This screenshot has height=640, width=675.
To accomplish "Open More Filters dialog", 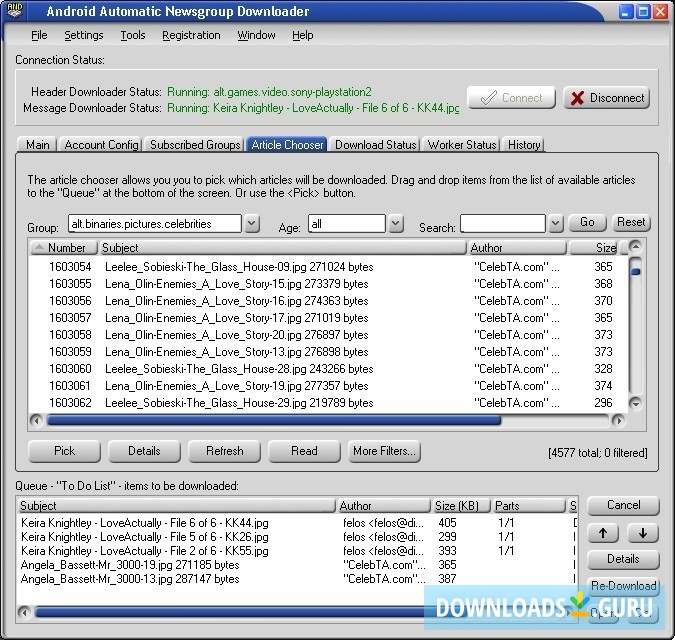I will [x=384, y=451].
